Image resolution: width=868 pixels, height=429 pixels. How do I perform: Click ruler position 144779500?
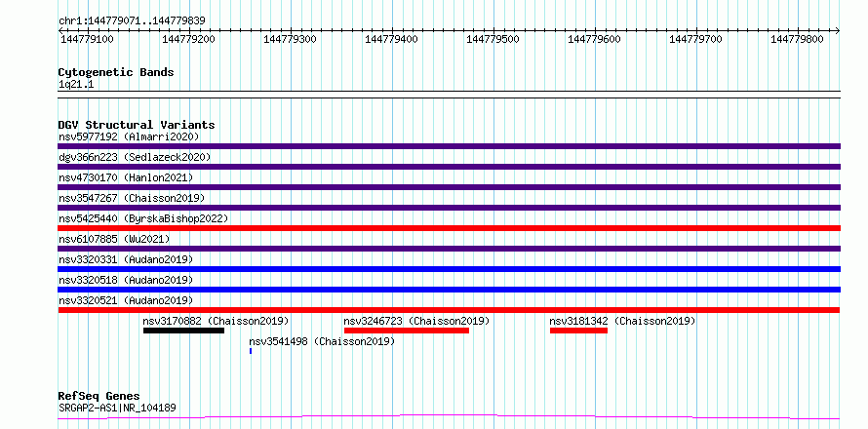pyautogui.click(x=493, y=39)
